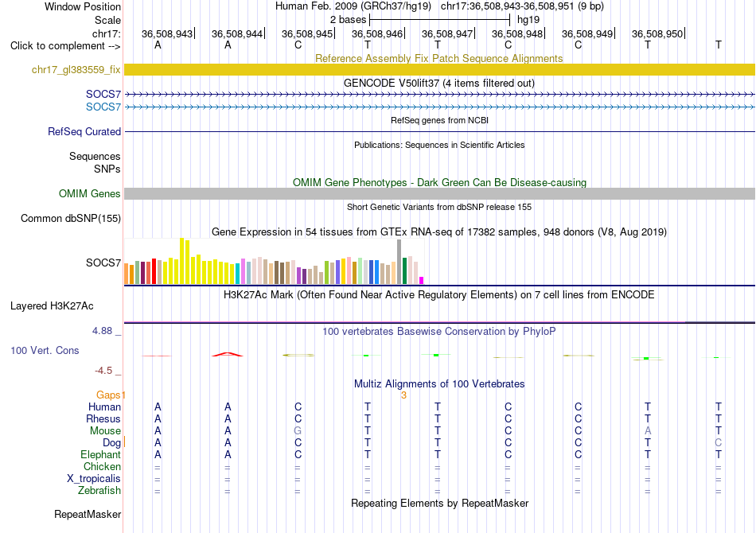
Task: Click the 36,508,943 position label
Action: tap(167, 33)
